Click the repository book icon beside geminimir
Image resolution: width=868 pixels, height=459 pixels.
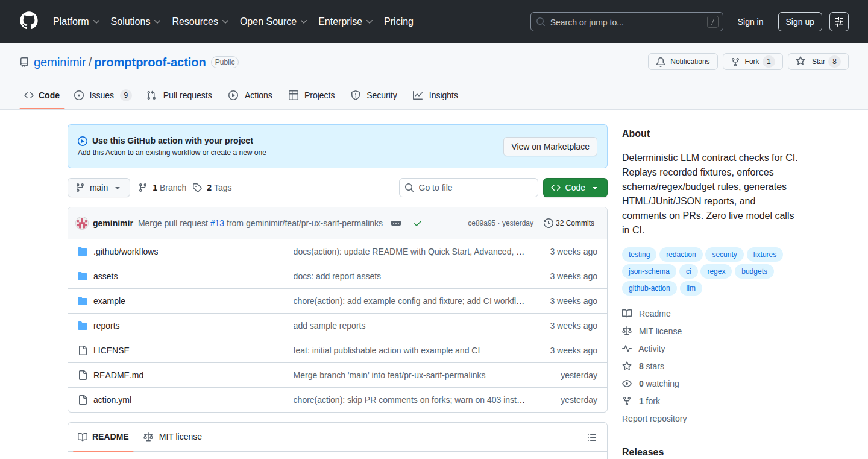[24, 62]
